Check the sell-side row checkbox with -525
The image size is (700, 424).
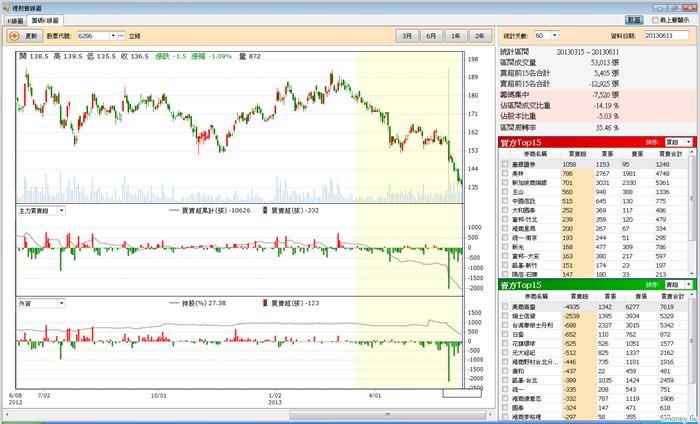(x=505, y=343)
